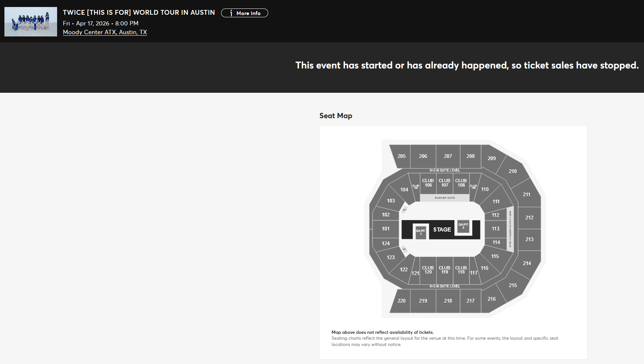The width and height of the screenshot is (644, 364).
Task: Open the Moody Center ATX venue link
Action: click(105, 32)
